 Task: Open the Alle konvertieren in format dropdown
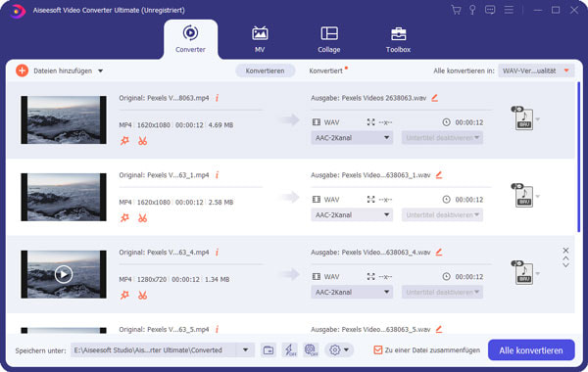536,70
